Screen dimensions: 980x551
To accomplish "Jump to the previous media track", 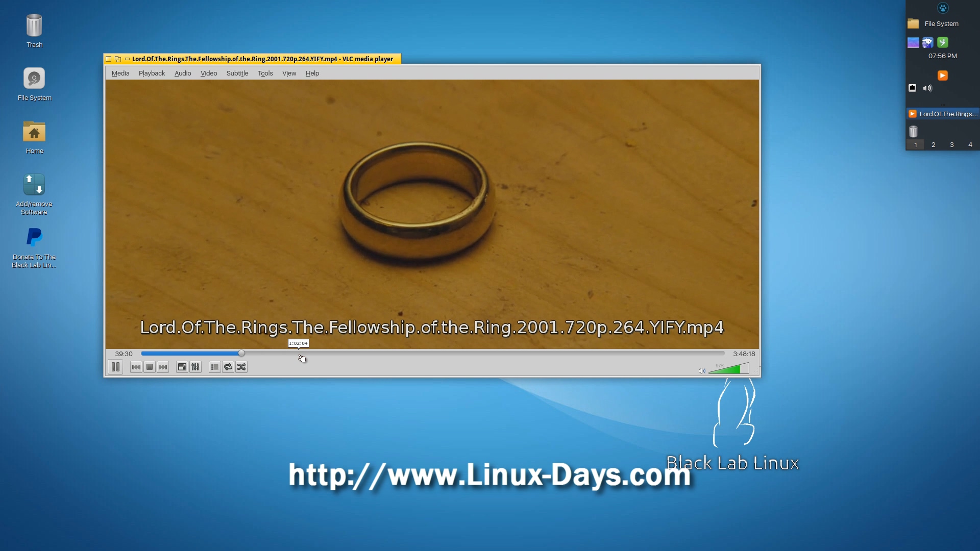I will point(136,367).
